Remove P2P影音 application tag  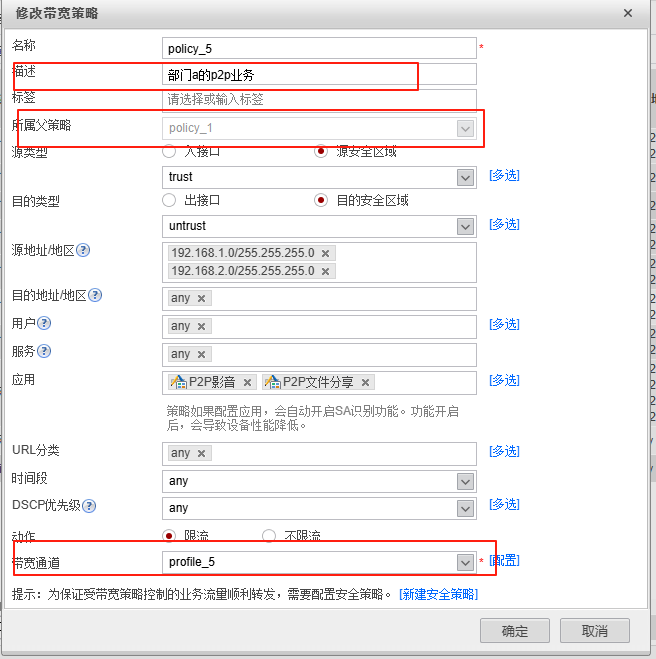[x=248, y=382]
